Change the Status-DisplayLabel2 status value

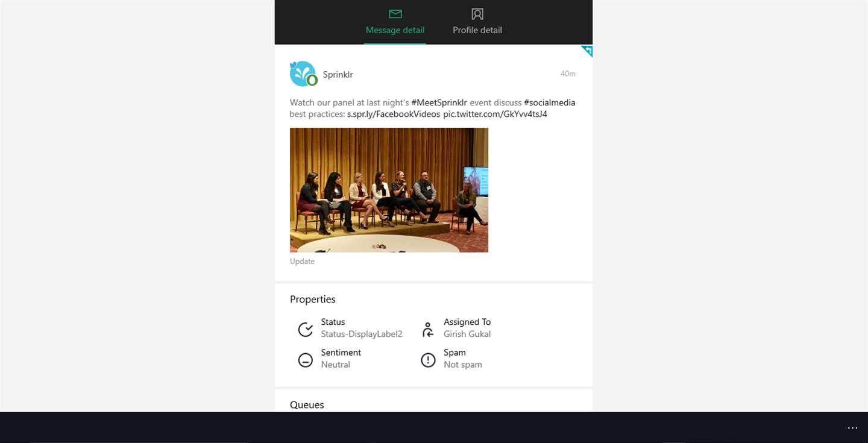(362, 334)
